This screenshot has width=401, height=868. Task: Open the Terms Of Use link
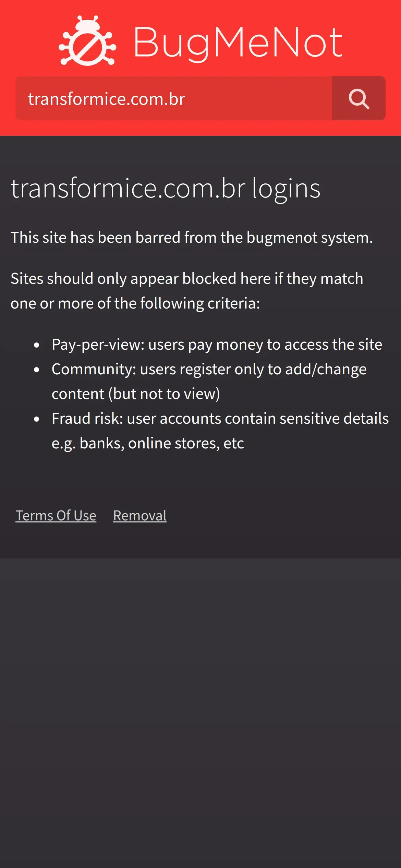[x=56, y=516]
